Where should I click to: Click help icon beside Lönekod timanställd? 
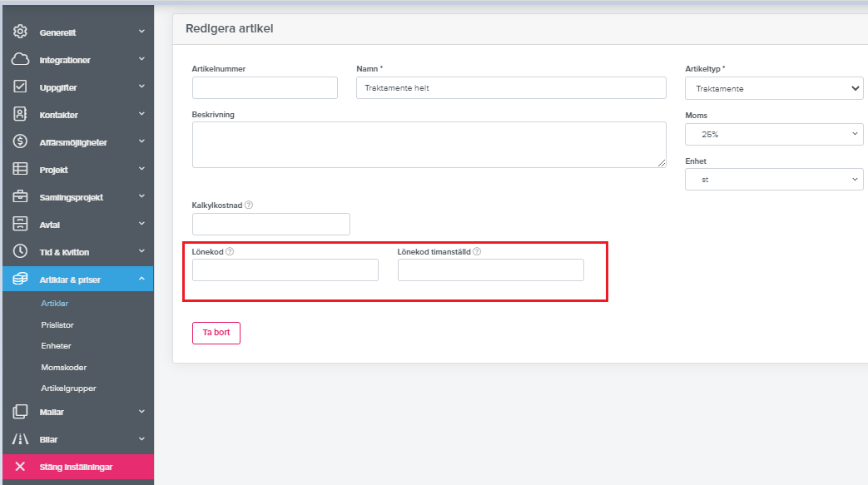pyautogui.click(x=478, y=251)
